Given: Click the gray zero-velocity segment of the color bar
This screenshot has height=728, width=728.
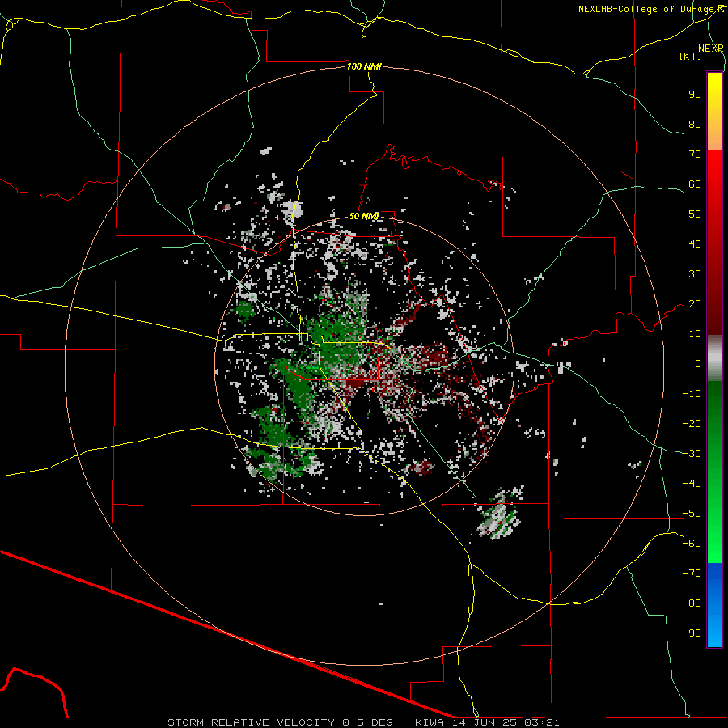Looking at the screenshot, I should (714, 358).
